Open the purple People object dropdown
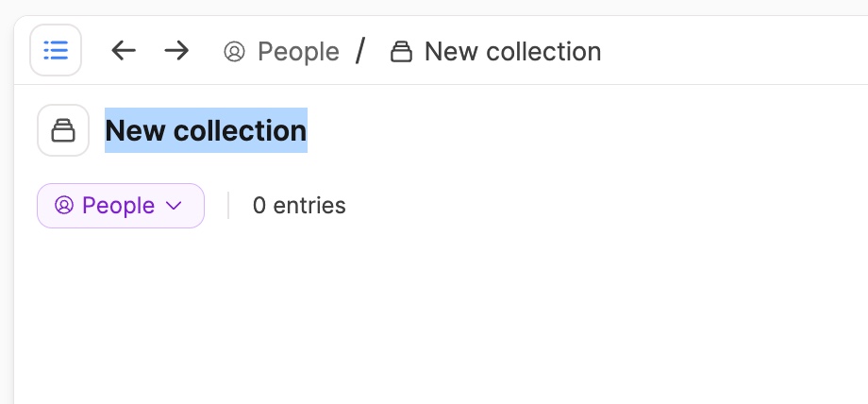Viewport: 868px width, 404px height. point(121,206)
